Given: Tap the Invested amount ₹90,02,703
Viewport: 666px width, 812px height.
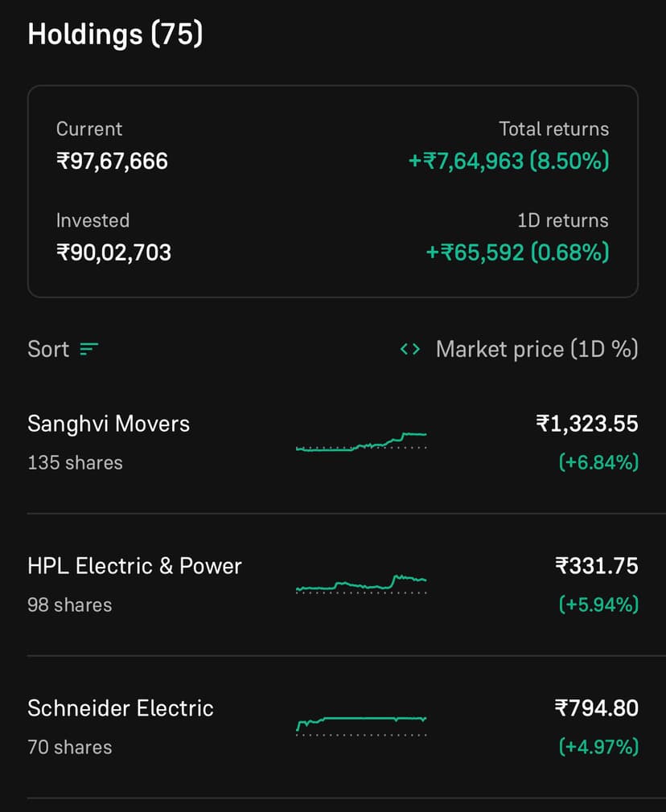Looking at the screenshot, I should (x=113, y=252).
